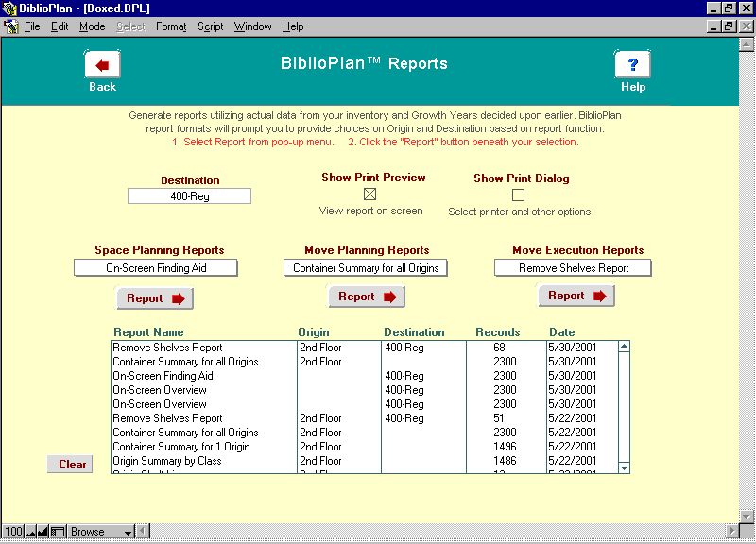Click the report list scroll up arrow
Viewport: 756px width, 544px height.
(624, 347)
